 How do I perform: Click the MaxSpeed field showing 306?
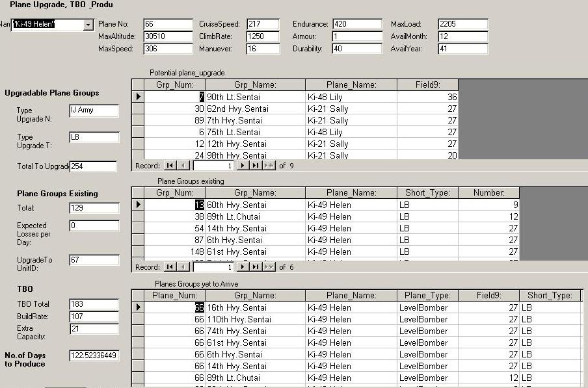[x=168, y=49]
